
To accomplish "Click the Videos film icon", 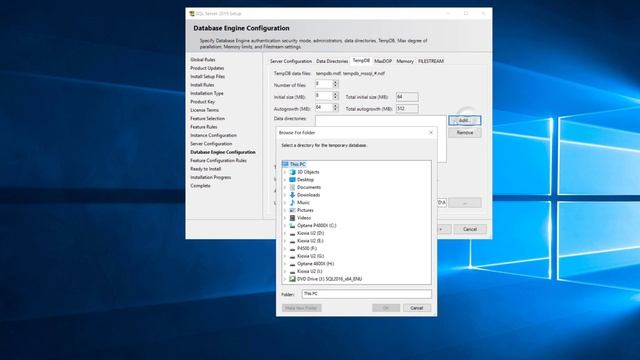I will pos(292,218).
